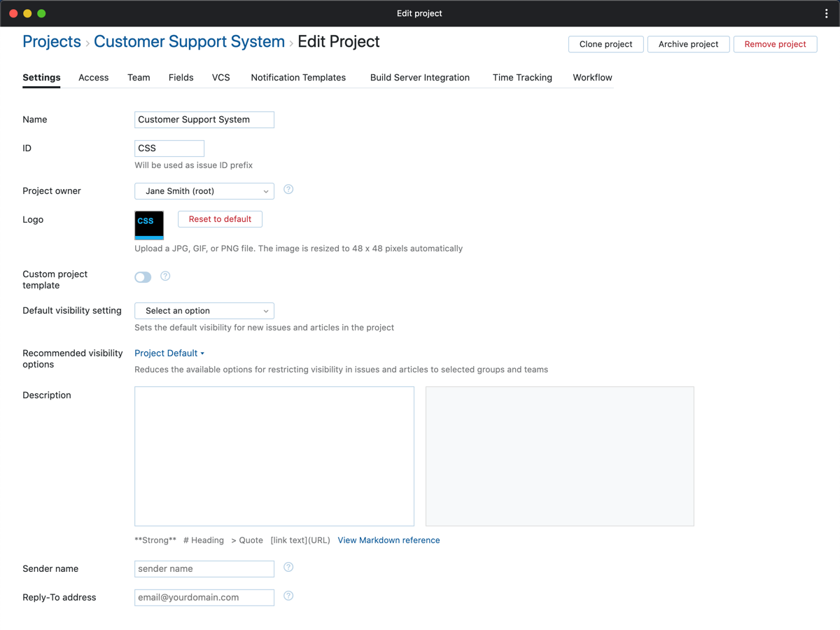Click the macOS close window button

tap(13, 13)
